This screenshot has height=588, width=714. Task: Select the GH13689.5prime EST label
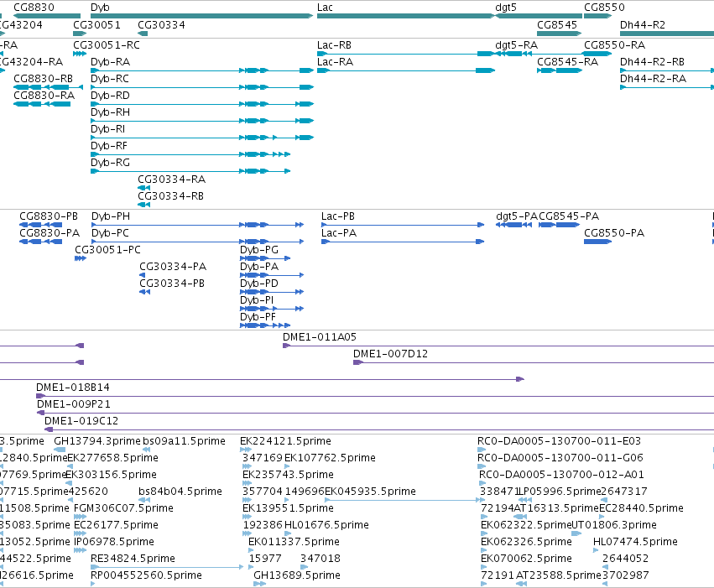tap(297, 575)
